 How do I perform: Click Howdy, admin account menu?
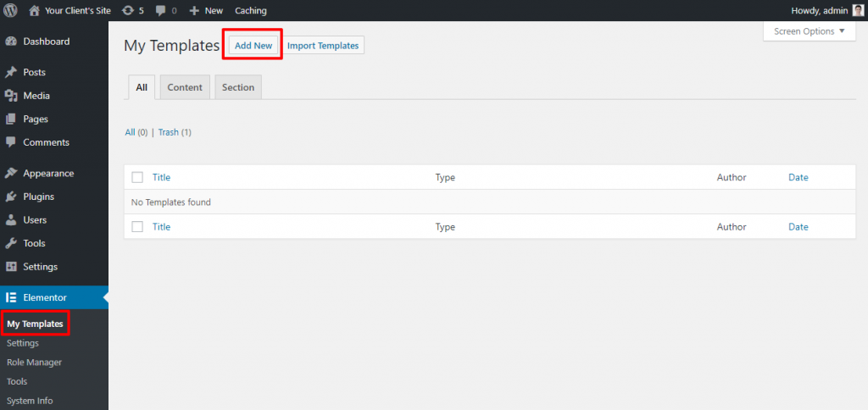click(820, 10)
